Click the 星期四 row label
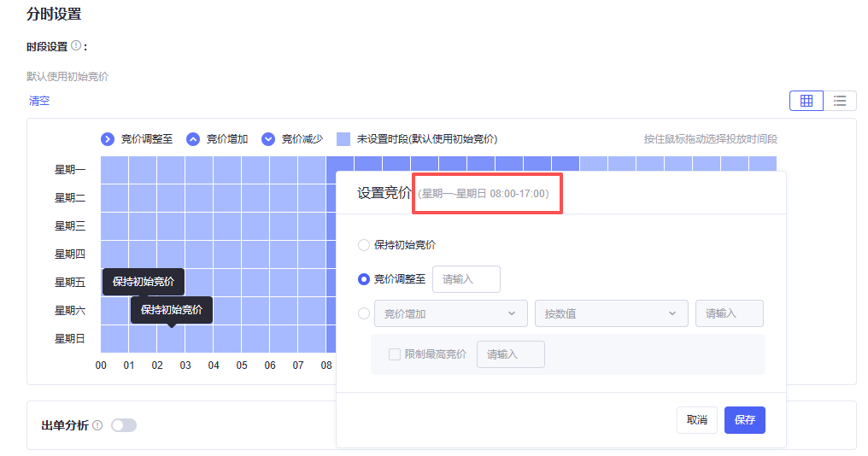 tap(70, 254)
